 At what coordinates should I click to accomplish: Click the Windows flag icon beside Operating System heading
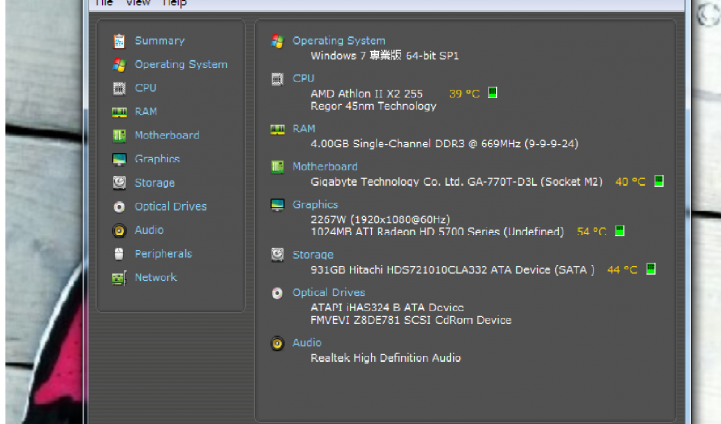pos(277,41)
